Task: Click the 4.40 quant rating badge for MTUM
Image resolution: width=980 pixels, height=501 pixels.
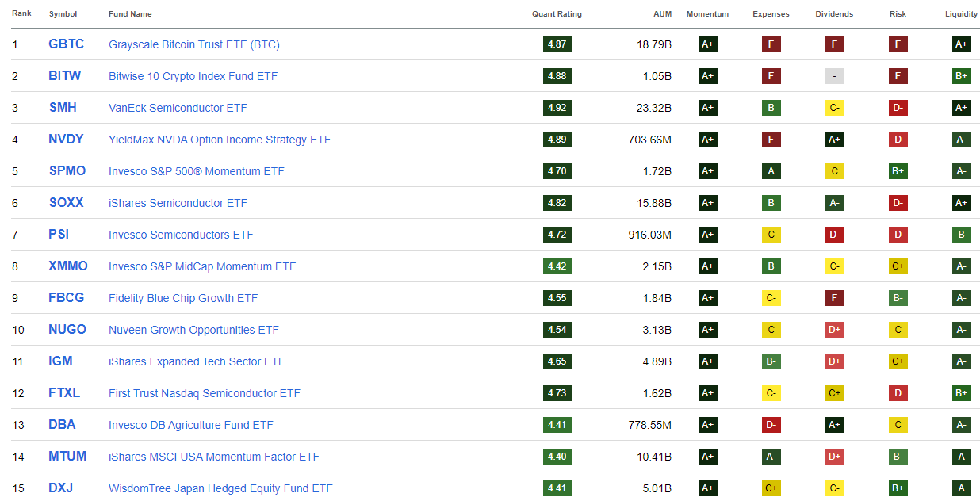Action: click(557, 457)
